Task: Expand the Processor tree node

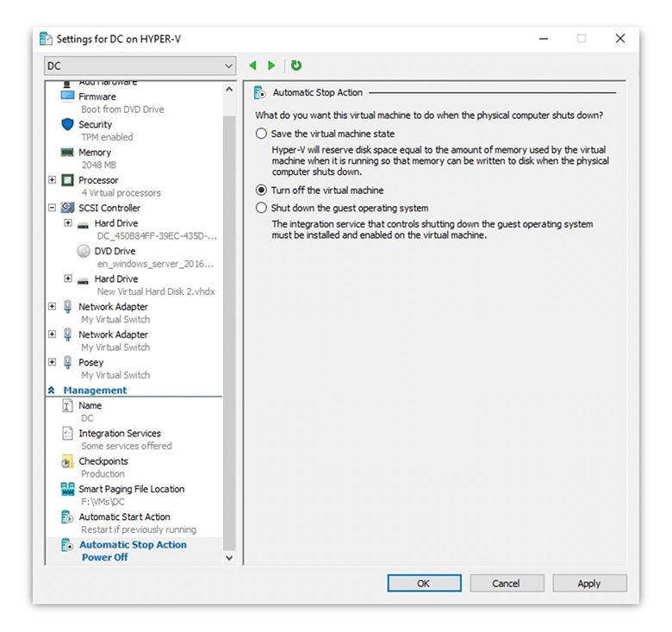Action: 53,180
